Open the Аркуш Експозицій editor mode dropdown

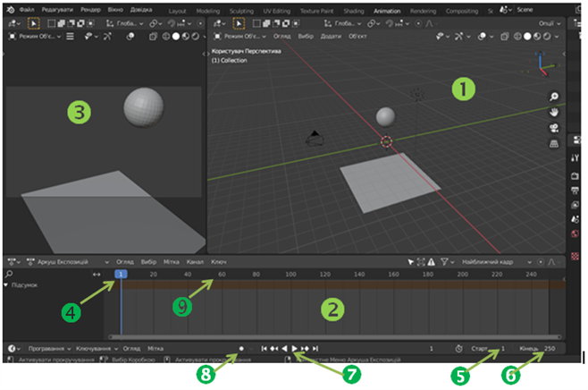coord(67,261)
